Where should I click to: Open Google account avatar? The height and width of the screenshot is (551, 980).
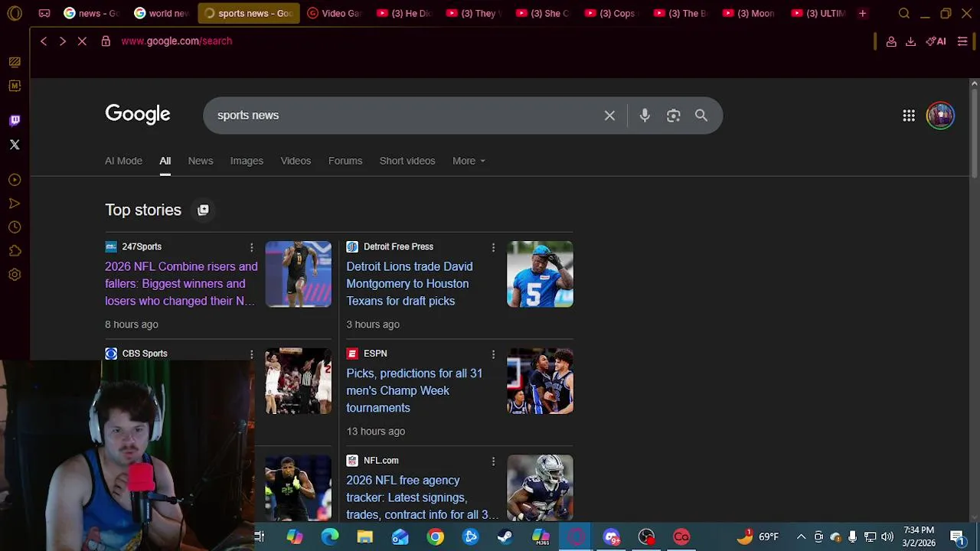(940, 116)
